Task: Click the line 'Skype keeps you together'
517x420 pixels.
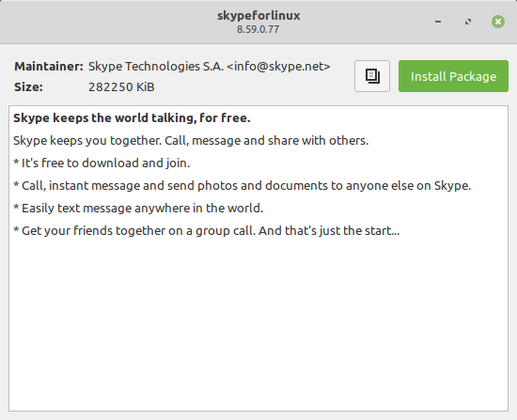Action: point(191,141)
